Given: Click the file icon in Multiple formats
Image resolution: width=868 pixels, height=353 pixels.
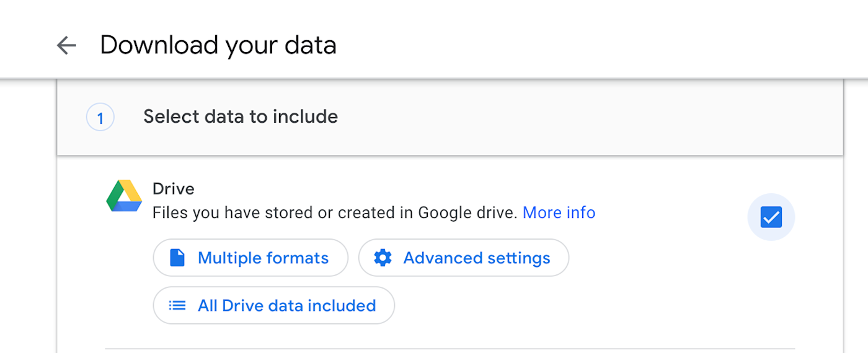Looking at the screenshot, I should point(177,258).
